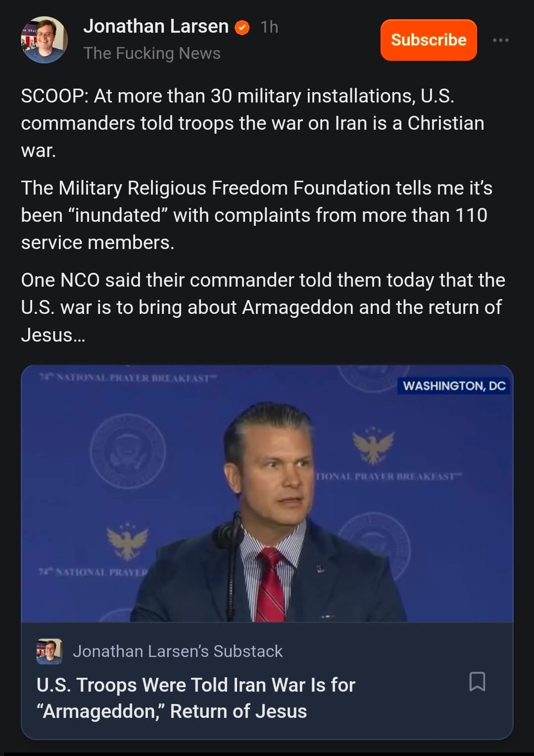534x756 pixels.
Task: Click the 1h post timestamp
Action: point(269,27)
